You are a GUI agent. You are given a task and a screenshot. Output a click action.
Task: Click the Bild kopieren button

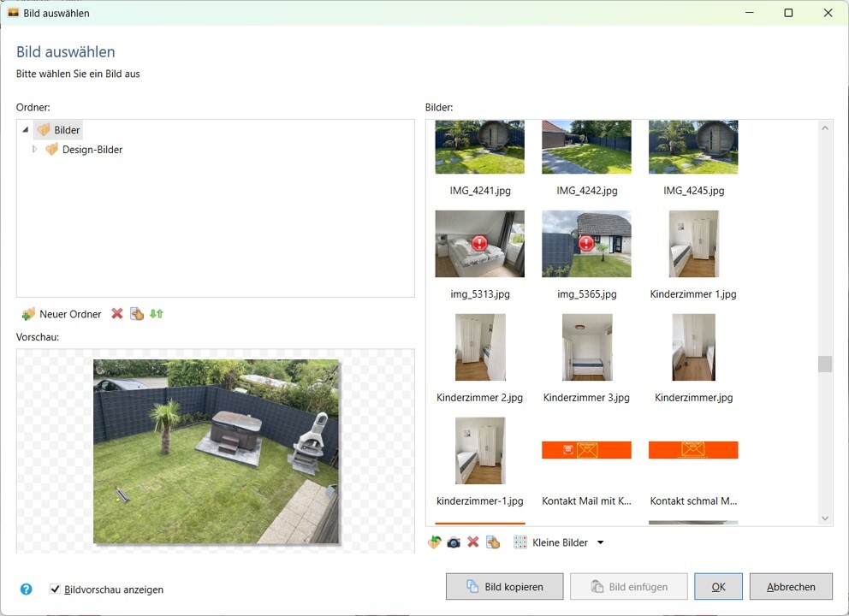pyautogui.click(x=505, y=587)
